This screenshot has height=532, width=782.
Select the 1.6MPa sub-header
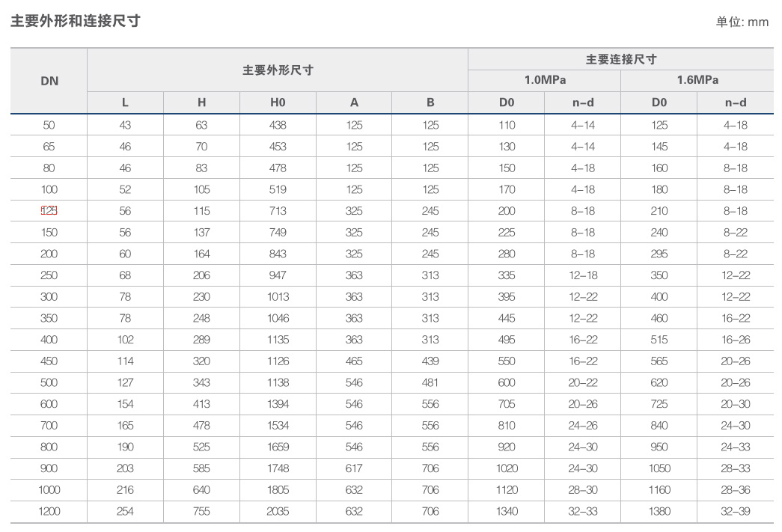pos(697,80)
